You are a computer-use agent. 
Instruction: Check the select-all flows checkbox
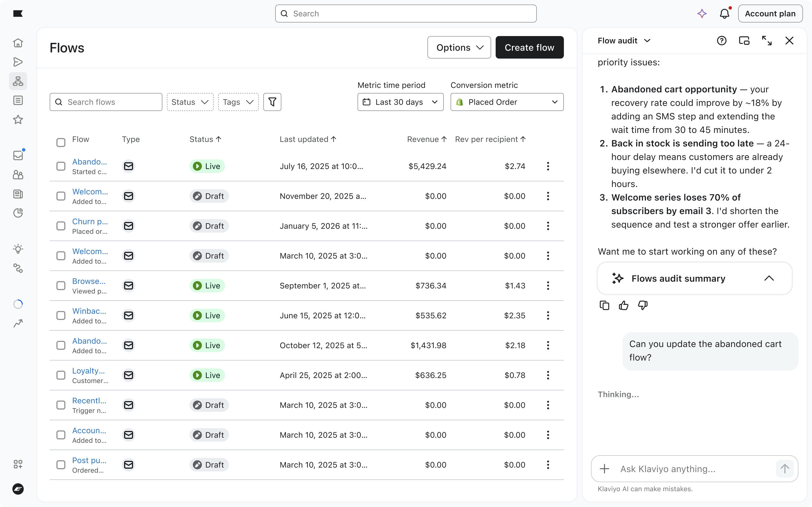tap(61, 143)
